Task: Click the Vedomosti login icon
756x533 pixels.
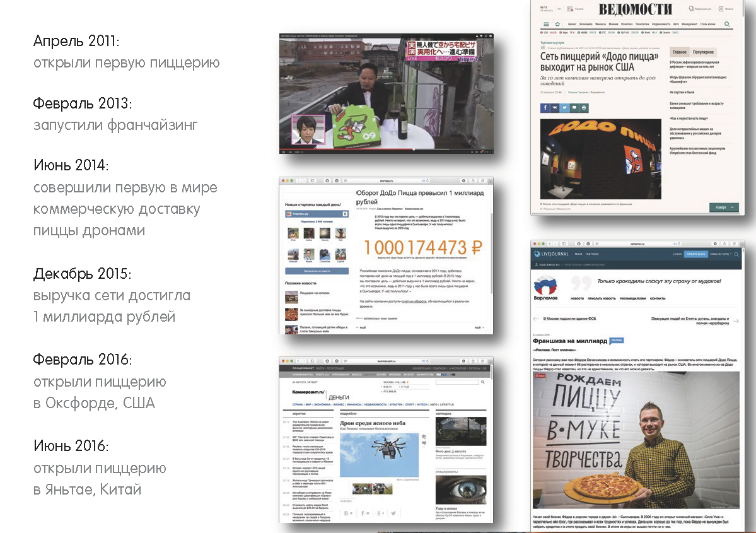Action: 721,9
